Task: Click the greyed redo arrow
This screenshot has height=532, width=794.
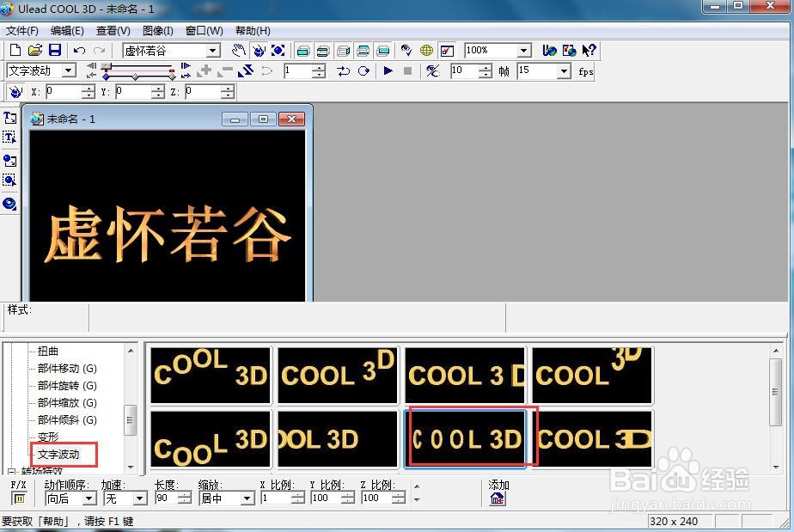Action: tap(100, 50)
